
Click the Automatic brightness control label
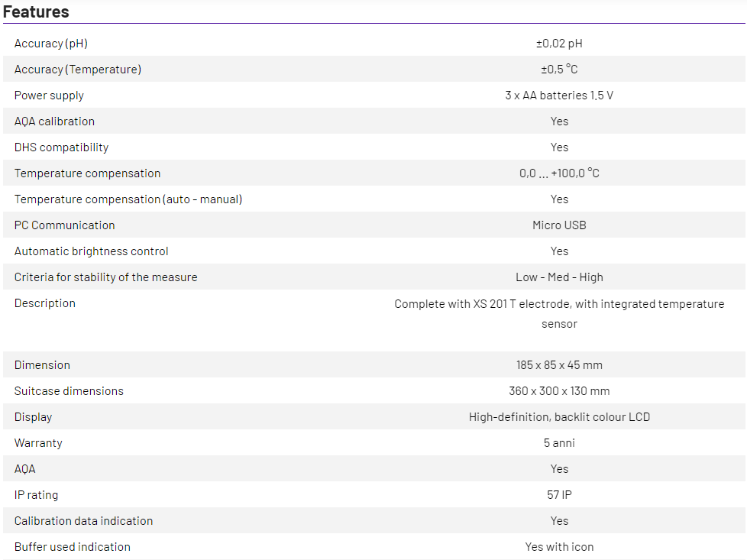tap(92, 251)
